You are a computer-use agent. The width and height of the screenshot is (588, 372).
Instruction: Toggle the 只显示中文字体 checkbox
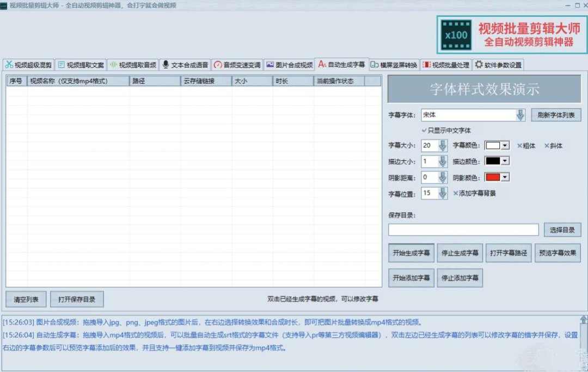click(425, 131)
